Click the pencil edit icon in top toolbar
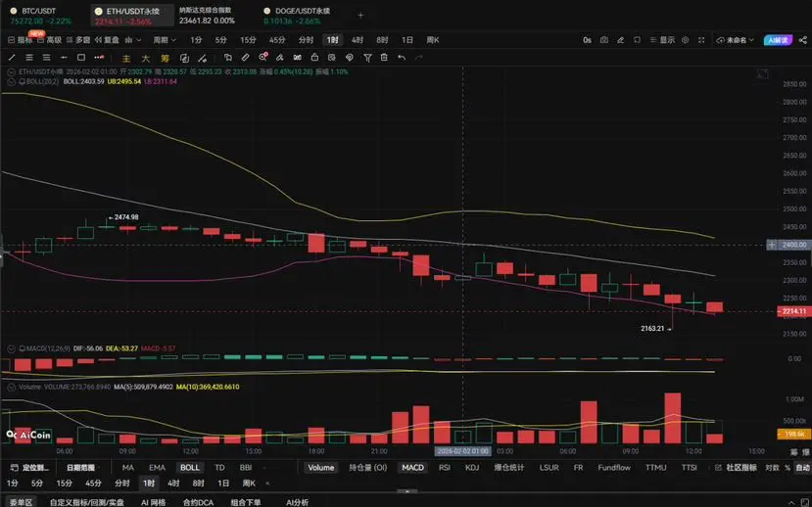812x507 pixels. pyautogui.click(x=620, y=40)
